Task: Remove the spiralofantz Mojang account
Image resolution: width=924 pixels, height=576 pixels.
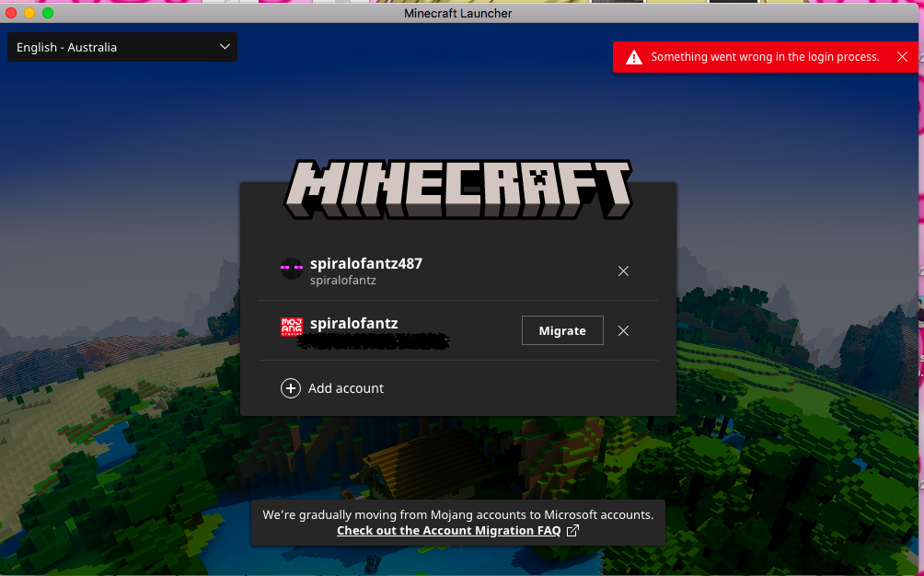Action: point(623,330)
